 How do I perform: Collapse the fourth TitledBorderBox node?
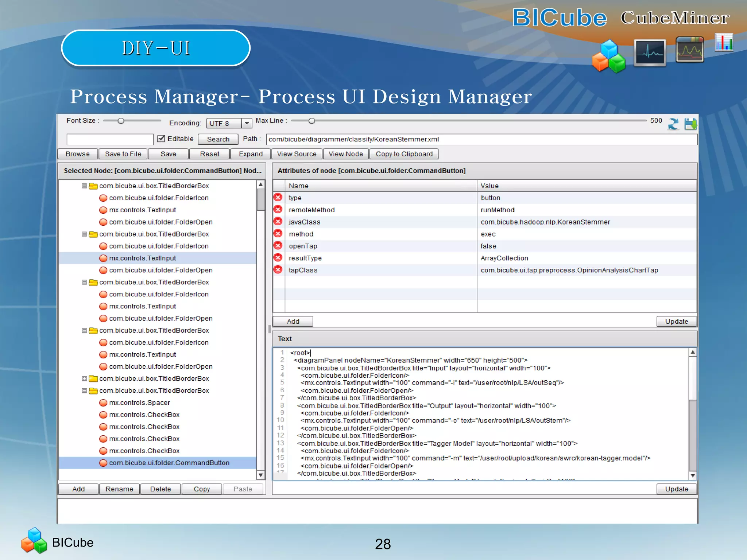(x=84, y=330)
